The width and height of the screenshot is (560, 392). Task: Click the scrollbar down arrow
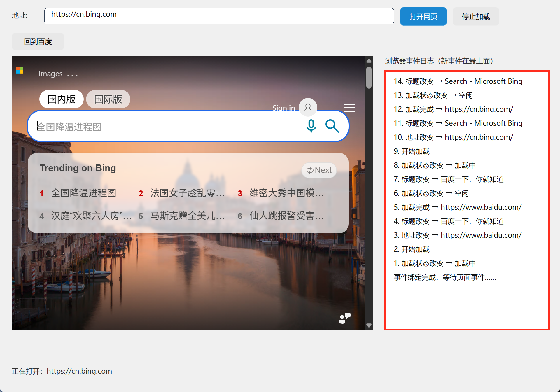[x=369, y=325]
